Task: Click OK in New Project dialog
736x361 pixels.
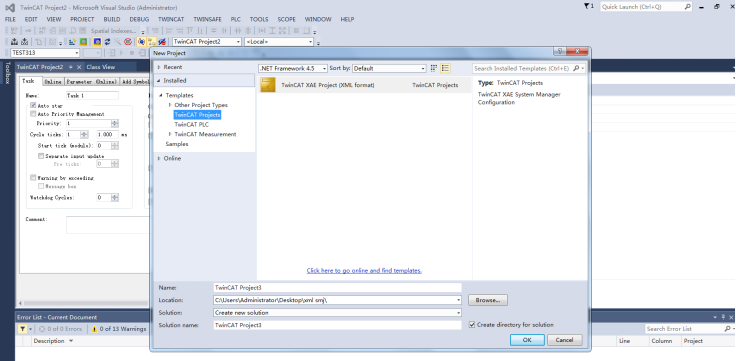Action: [x=527, y=340]
